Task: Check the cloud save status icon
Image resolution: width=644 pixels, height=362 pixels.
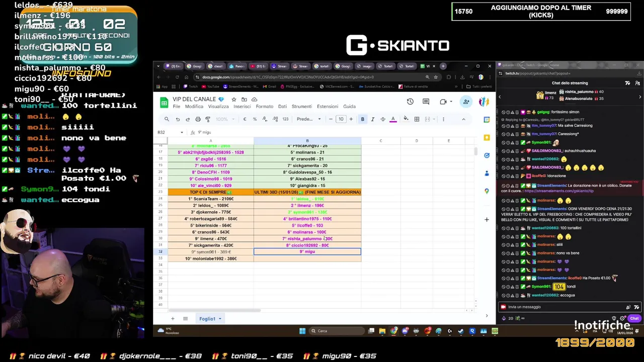Action: 254,100
